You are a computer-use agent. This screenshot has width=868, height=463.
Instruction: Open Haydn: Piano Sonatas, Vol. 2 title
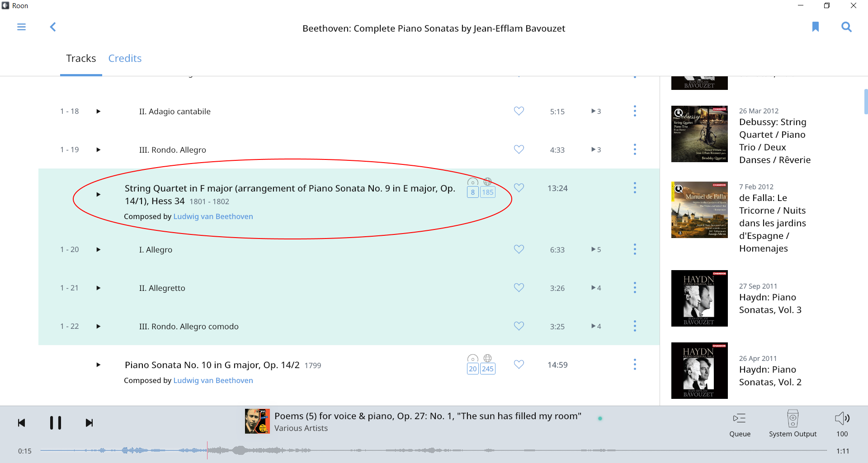pos(770,376)
